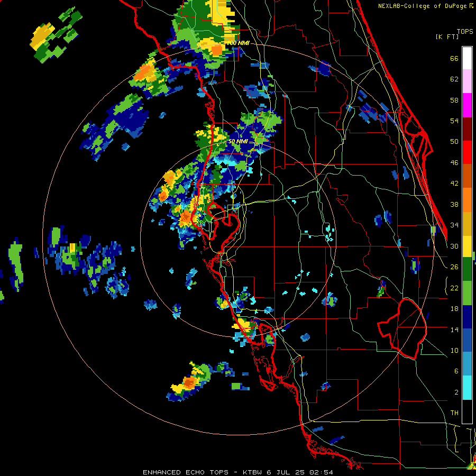Select the cyan legend color segment
The image size is (476, 476).
pyautogui.click(x=467, y=388)
